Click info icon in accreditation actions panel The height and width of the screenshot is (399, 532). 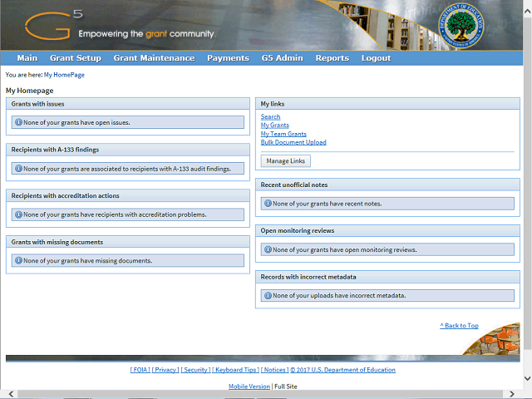click(18, 214)
